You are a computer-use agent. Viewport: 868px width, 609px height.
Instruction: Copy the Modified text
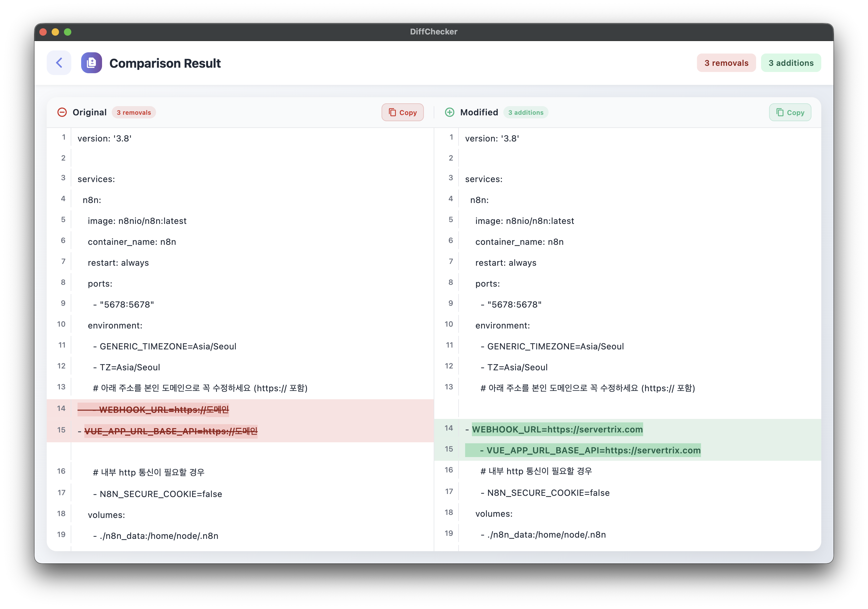pyautogui.click(x=790, y=112)
